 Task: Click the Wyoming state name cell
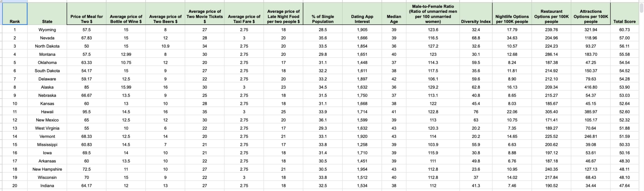click(47, 30)
